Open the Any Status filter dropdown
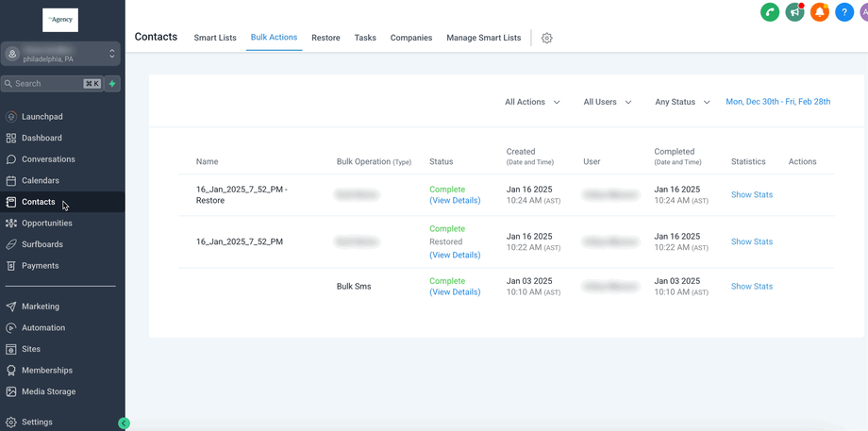Image resolution: width=868 pixels, height=431 pixels. tap(682, 102)
